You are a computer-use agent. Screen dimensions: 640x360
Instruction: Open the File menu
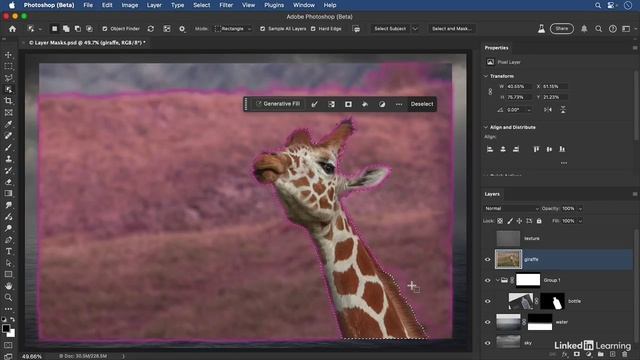point(88,5)
